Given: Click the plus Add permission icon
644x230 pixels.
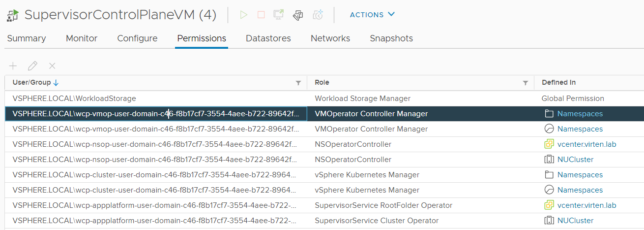Looking at the screenshot, I should [13, 66].
